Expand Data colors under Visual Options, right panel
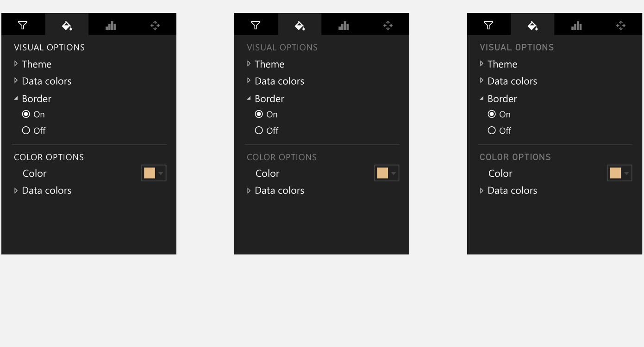This screenshot has width=644, height=347. tap(481, 81)
